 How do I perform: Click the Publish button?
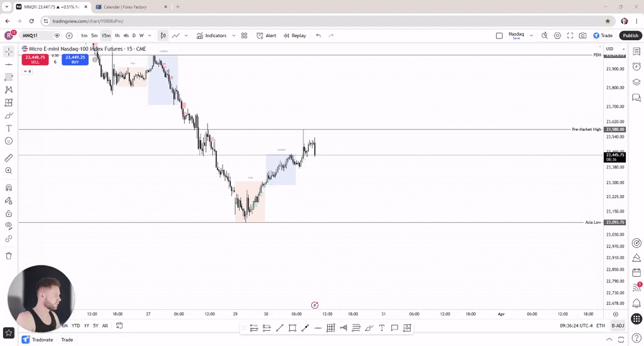pos(630,36)
